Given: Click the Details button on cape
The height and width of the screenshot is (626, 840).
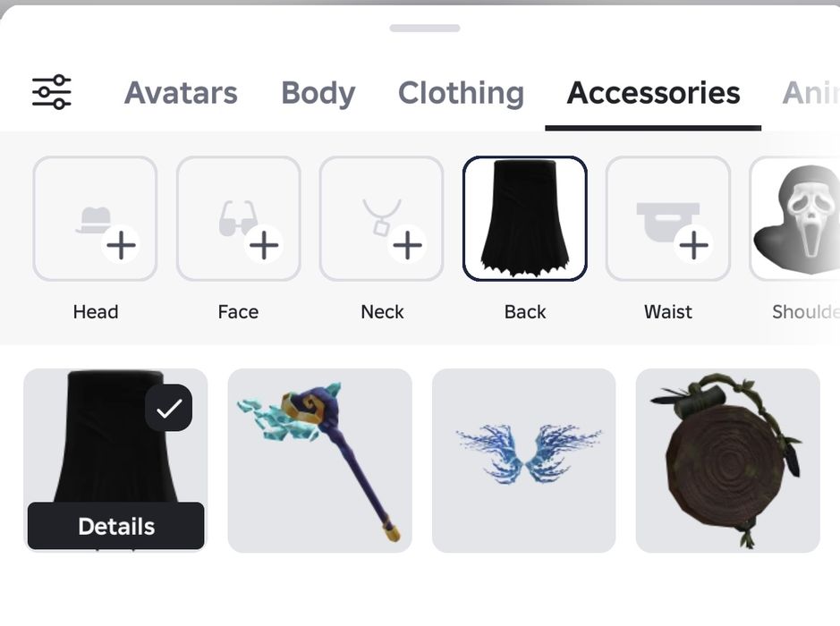Looking at the screenshot, I should 115,526.
